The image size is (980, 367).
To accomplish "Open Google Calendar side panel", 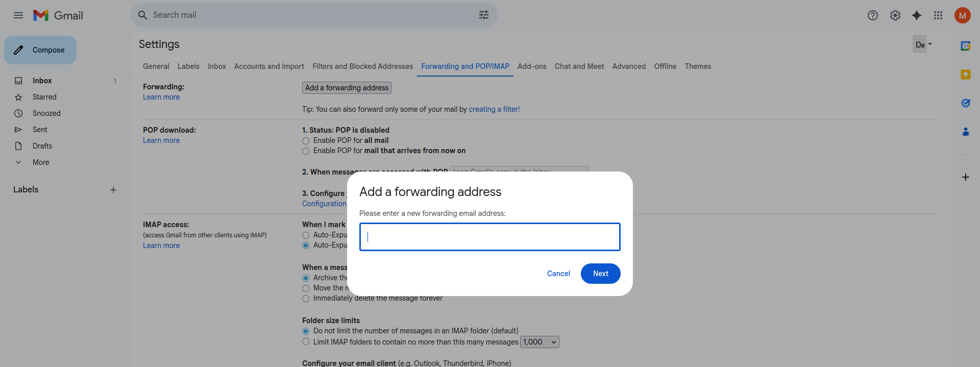I will 966,46.
